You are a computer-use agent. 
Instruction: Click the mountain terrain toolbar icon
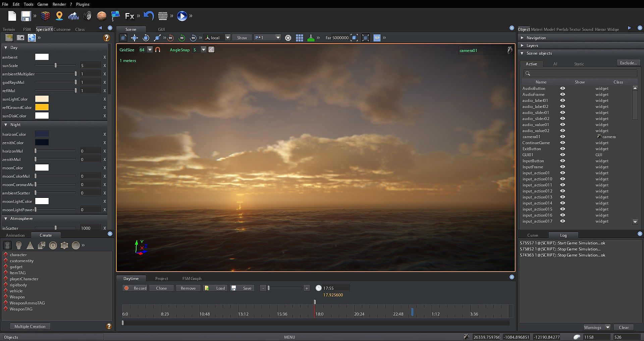tap(73, 16)
